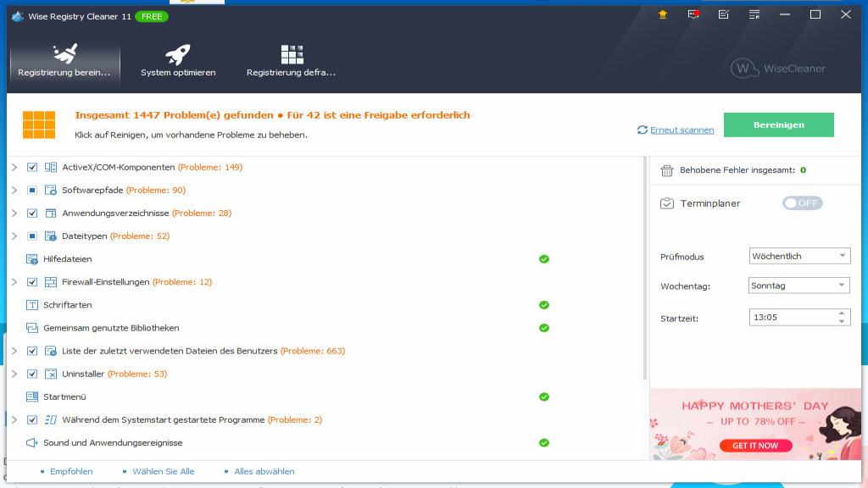Screen dimensions: 868x488
Task: Increase Startzeit with the up arrow
Action: pyautogui.click(x=842, y=313)
